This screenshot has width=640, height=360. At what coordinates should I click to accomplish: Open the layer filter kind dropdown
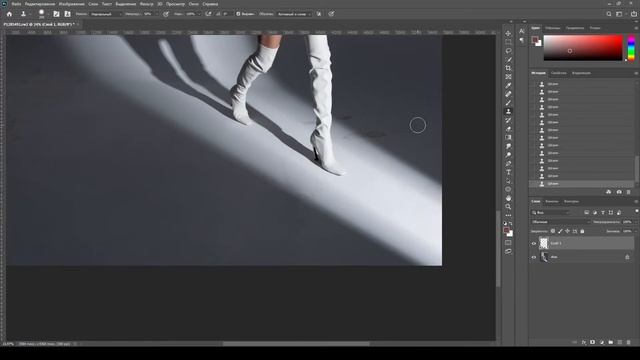coord(551,213)
